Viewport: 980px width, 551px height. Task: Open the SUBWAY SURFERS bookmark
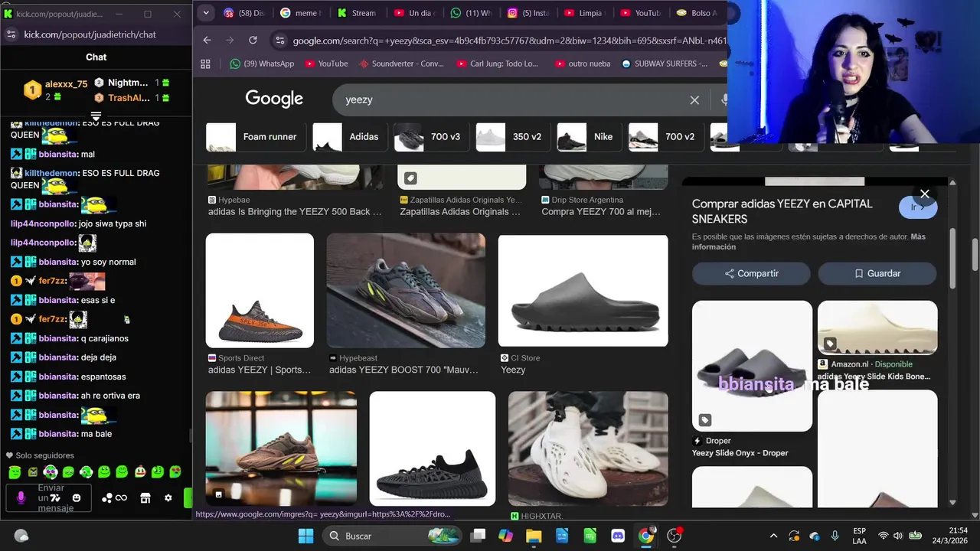point(665,64)
